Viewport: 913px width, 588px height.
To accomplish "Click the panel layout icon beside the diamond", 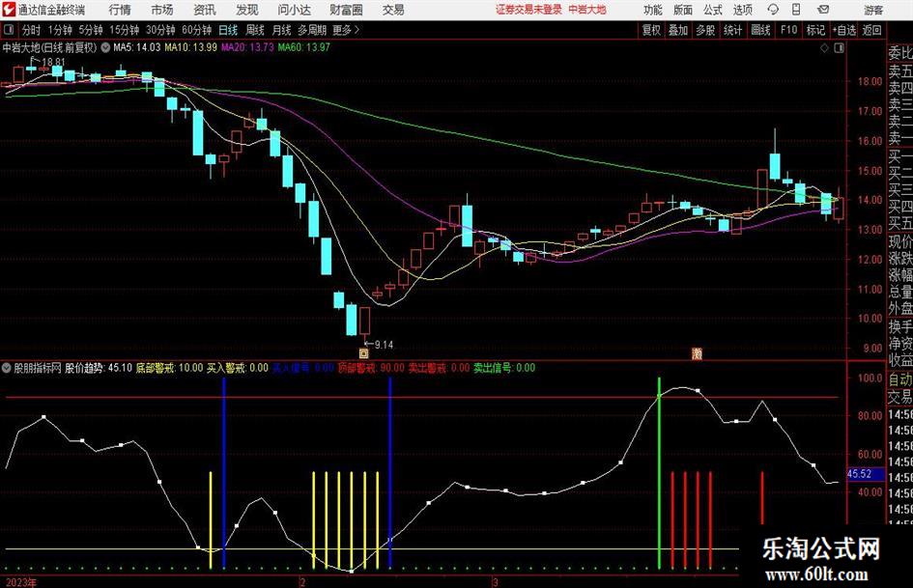I will pyautogui.click(x=839, y=48).
